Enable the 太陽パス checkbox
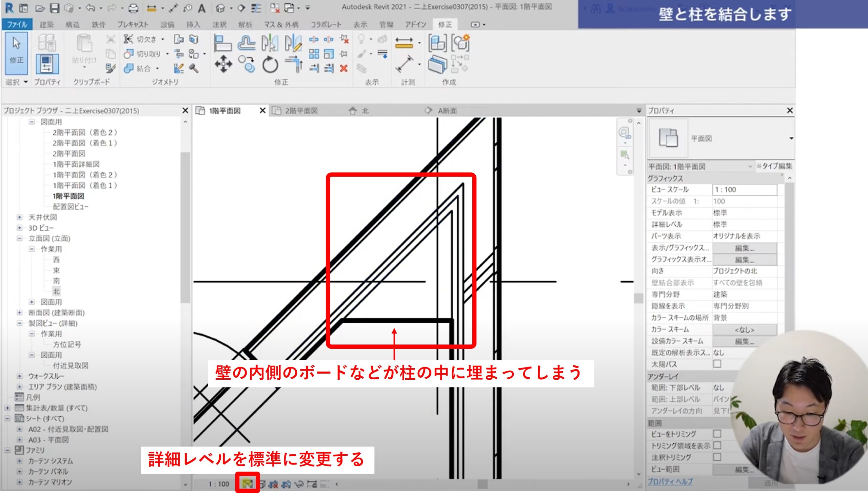 [x=717, y=364]
